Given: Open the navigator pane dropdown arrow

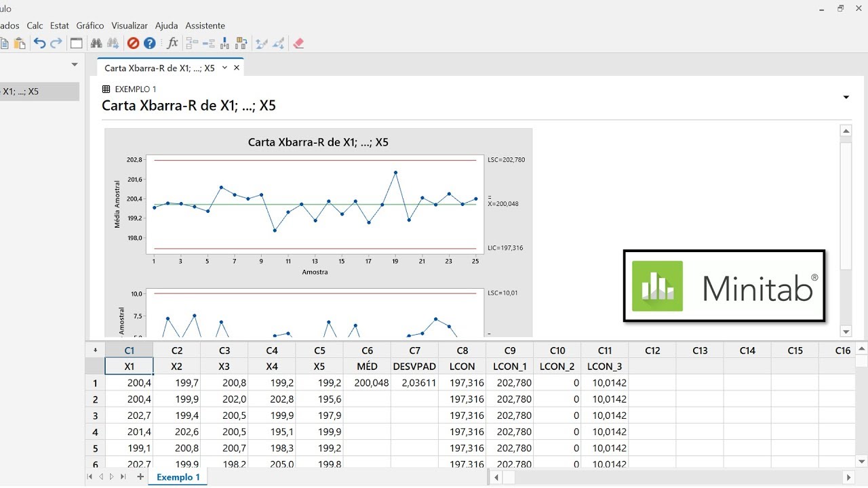Looking at the screenshot, I should click(x=75, y=64).
